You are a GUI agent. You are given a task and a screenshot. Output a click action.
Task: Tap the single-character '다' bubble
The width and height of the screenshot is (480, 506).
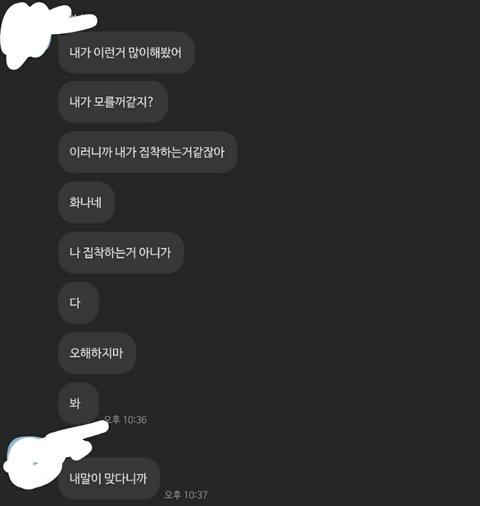point(78,303)
